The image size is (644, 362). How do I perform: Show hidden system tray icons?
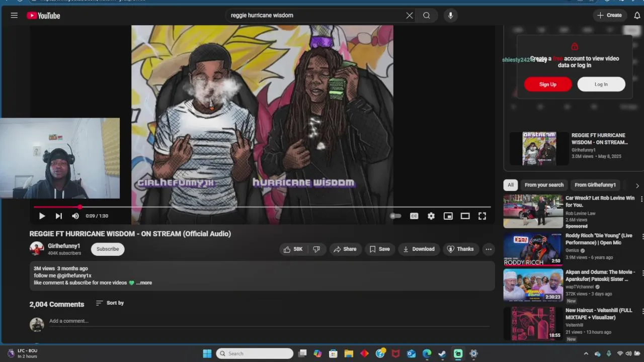pos(586,354)
